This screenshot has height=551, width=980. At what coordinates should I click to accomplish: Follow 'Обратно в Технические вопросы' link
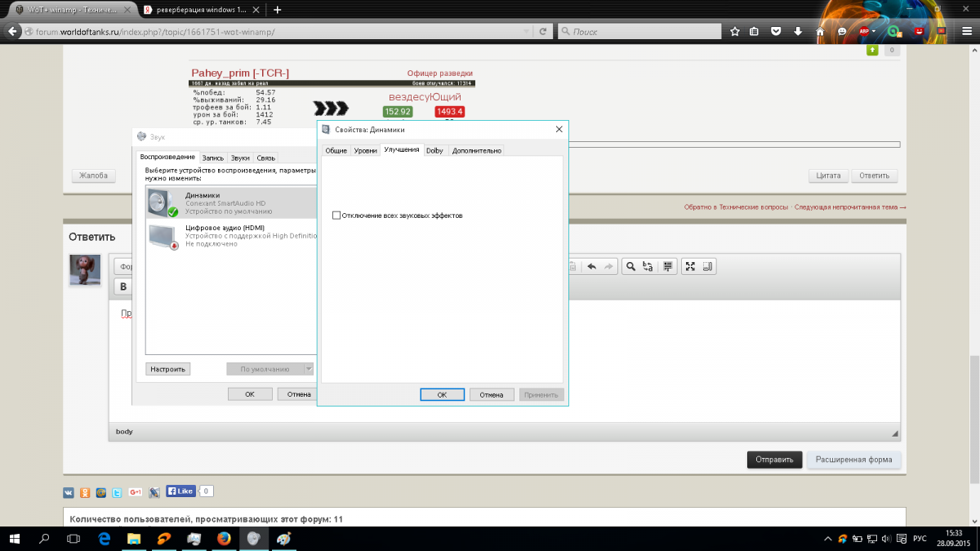737,207
